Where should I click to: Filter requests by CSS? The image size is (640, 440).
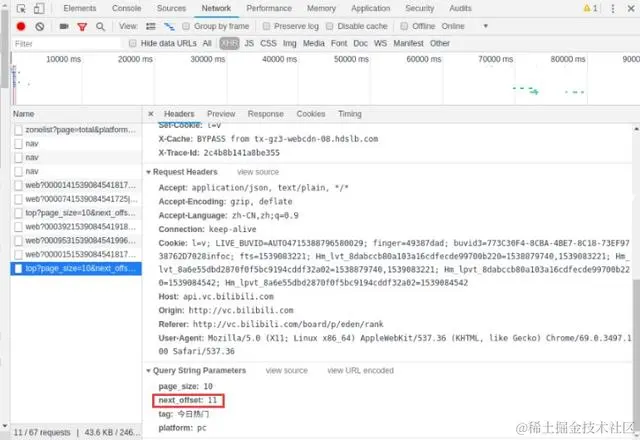pos(269,43)
